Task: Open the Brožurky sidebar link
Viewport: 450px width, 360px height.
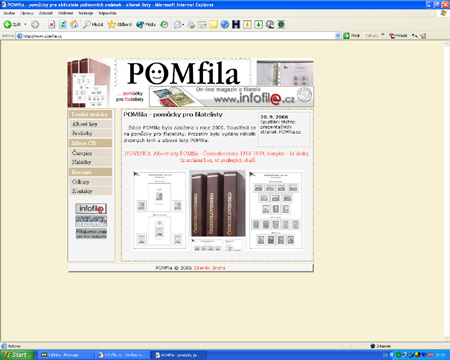Action: 90,133
